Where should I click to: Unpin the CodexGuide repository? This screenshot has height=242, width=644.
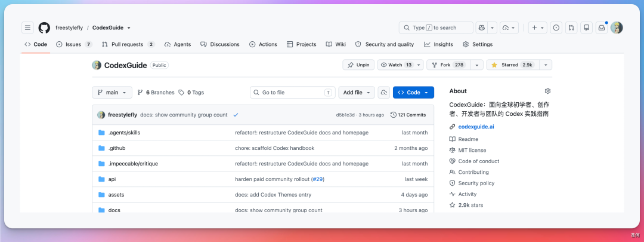tap(358, 65)
